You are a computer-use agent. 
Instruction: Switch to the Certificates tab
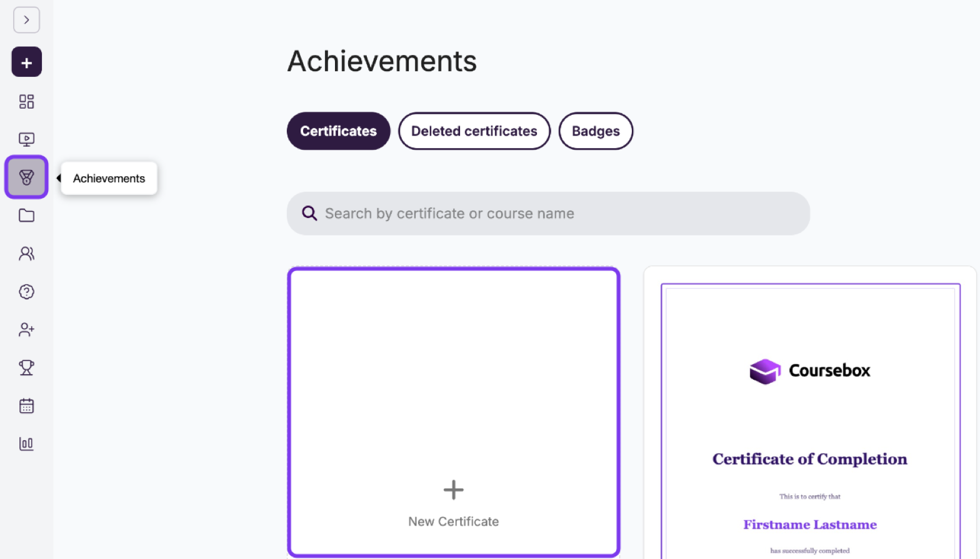(x=339, y=131)
